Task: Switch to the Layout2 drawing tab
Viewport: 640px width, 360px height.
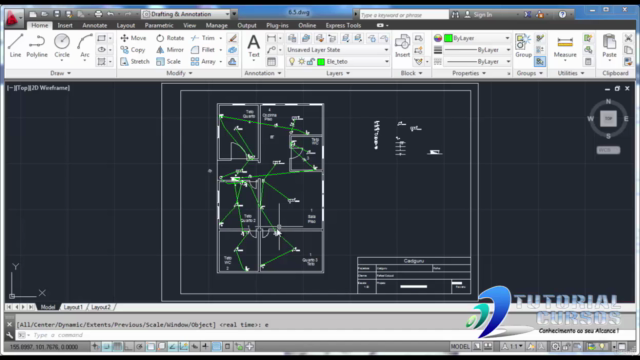Action: pos(100,307)
